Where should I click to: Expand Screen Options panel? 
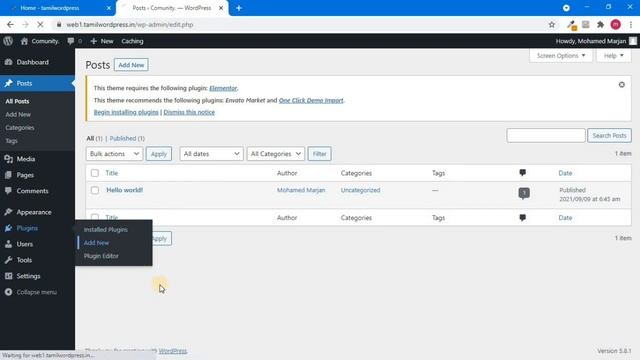[x=561, y=56]
